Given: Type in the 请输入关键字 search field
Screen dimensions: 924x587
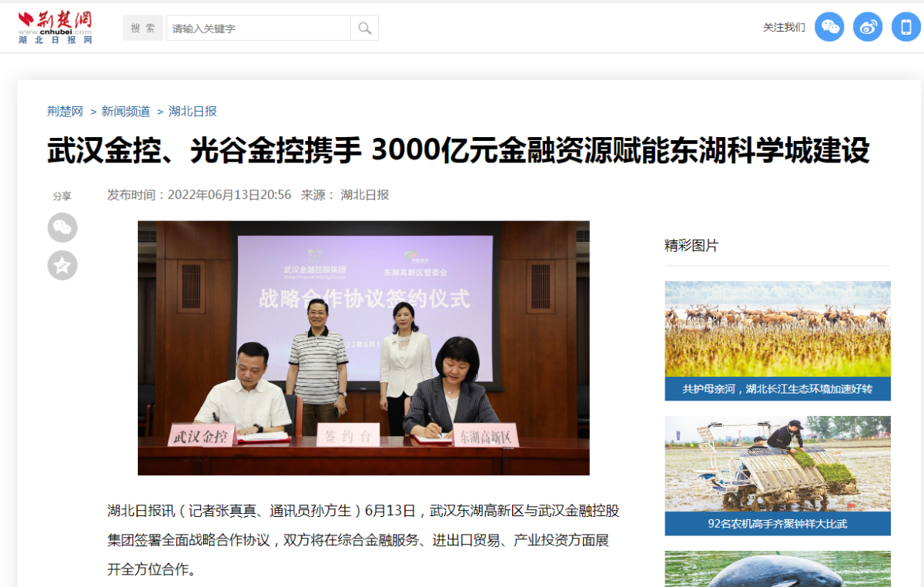Looking at the screenshot, I should click(258, 29).
